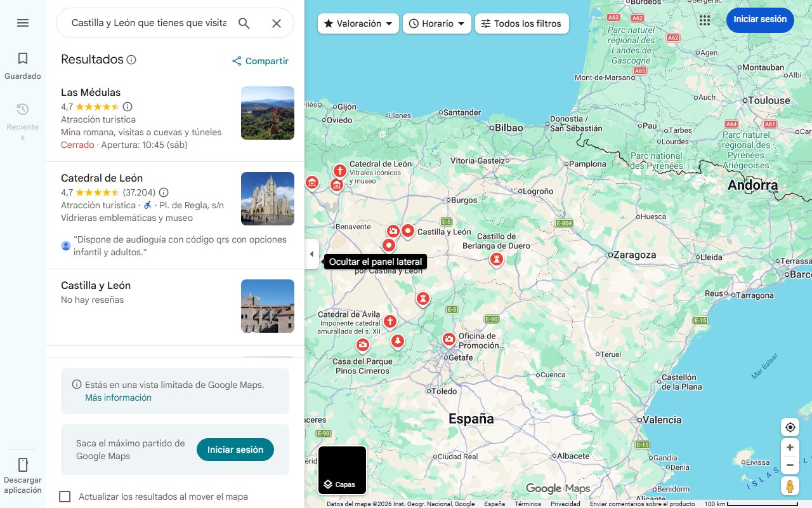Image resolution: width=812 pixels, height=508 pixels.
Task: Click the Street View pegman icon
Action: 790,486
